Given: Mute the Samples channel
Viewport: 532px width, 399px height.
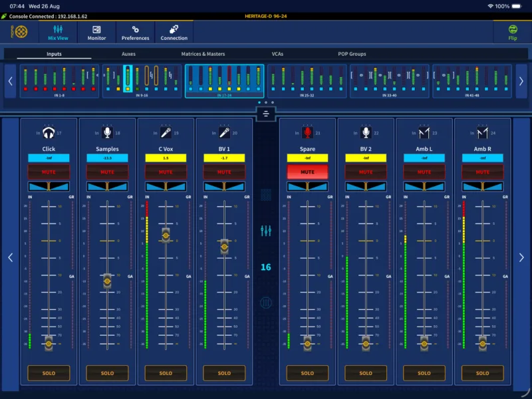Looking at the screenshot, I should (x=107, y=172).
